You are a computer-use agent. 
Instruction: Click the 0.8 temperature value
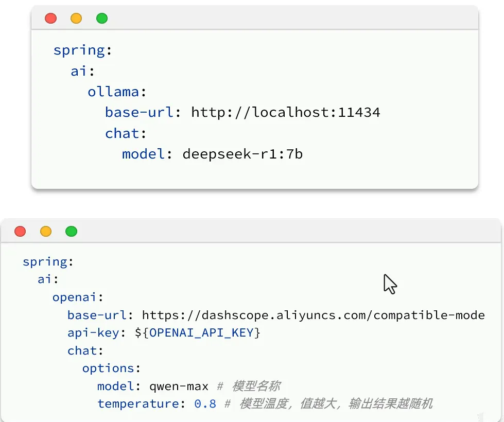[205, 404]
